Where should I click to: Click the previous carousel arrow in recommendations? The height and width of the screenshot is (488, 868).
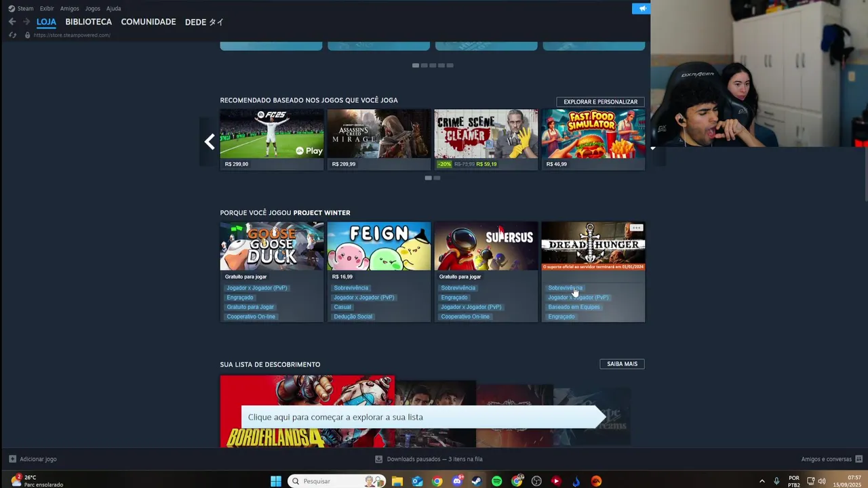[x=210, y=142]
